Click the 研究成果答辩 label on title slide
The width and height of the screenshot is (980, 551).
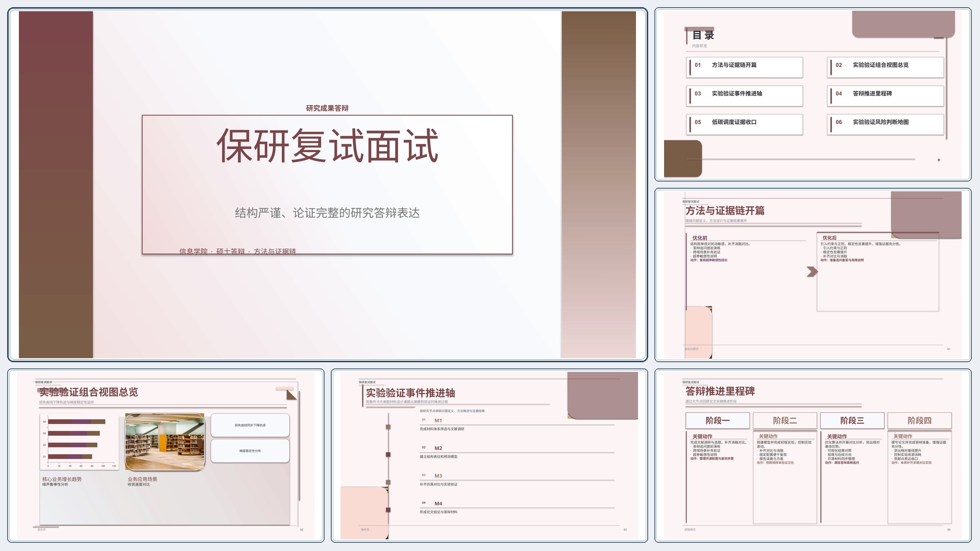[x=327, y=108]
